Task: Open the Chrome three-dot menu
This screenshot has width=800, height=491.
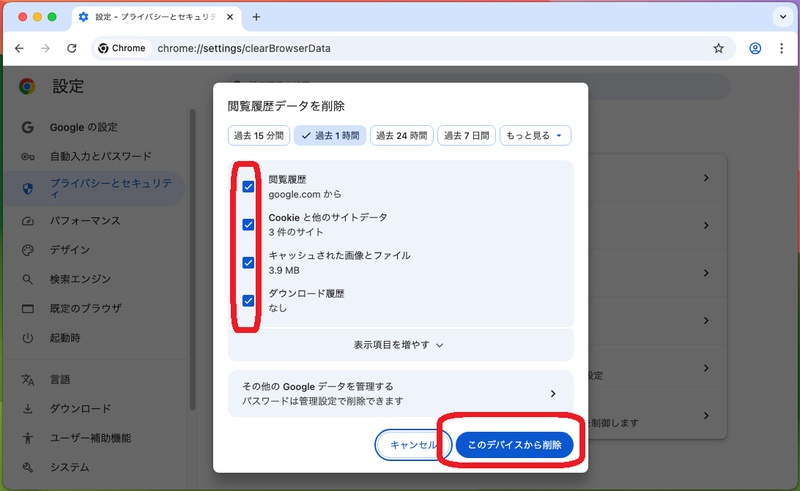Action: coord(782,48)
